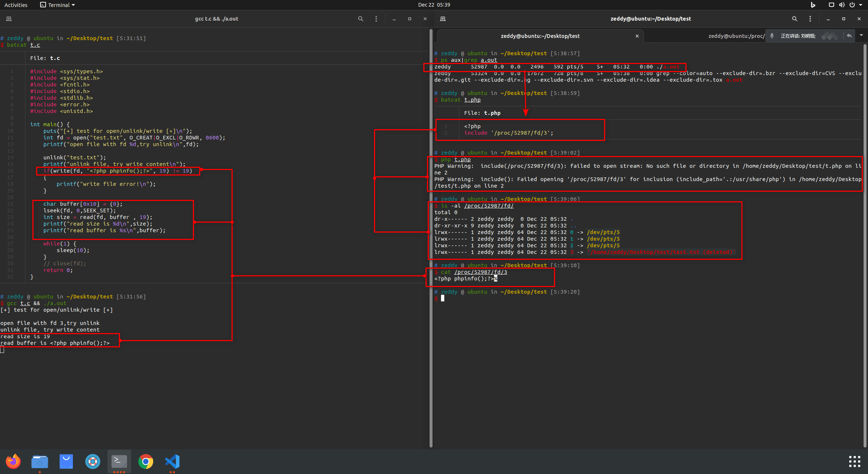Close the zeddy@ubuntu:~/Desktop/test tab

point(637,36)
